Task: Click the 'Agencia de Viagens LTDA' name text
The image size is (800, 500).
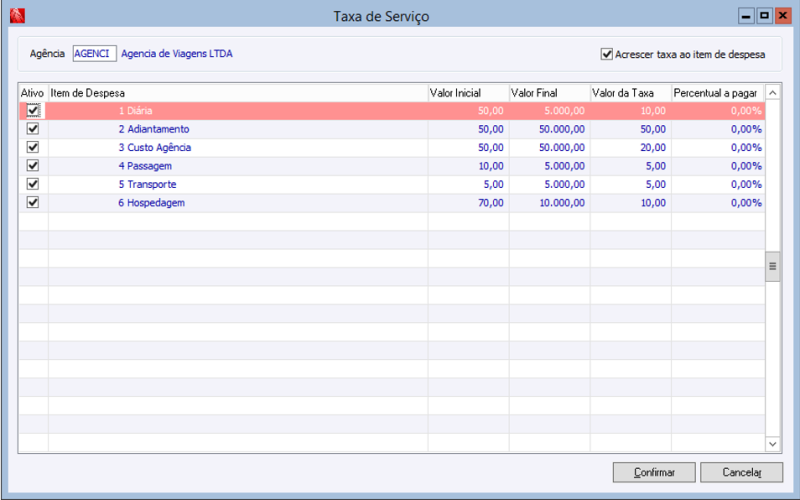Action: pyautogui.click(x=177, y=54)
